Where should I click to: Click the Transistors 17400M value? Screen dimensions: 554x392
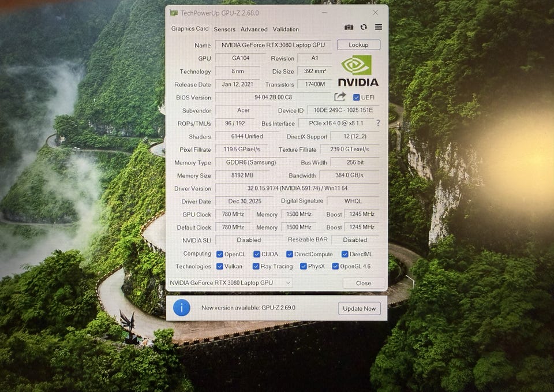(x=315, y=84)
